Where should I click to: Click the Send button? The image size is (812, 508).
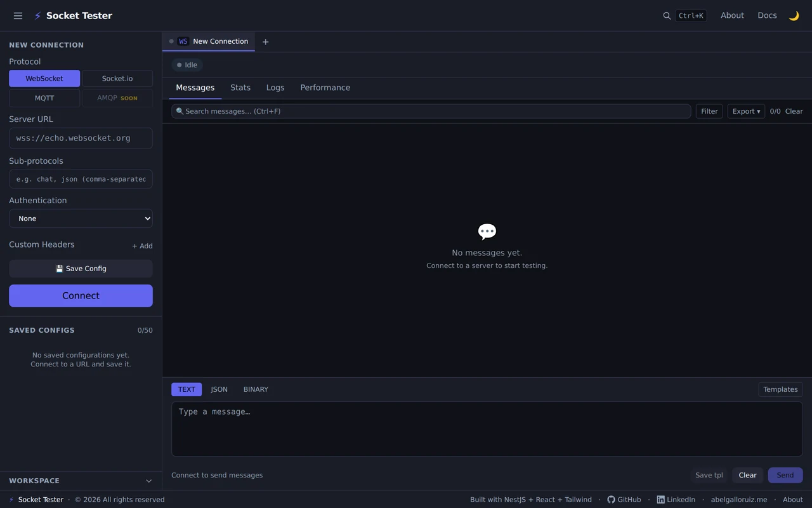(785, 475)
